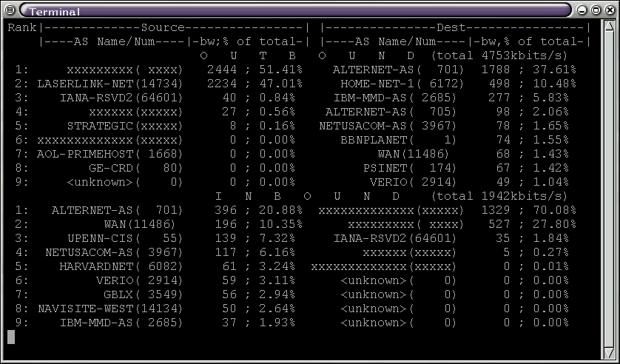Select outbound dest VERIO( 2914)
This screenshot has height=364, width=620.
point(413,182)
